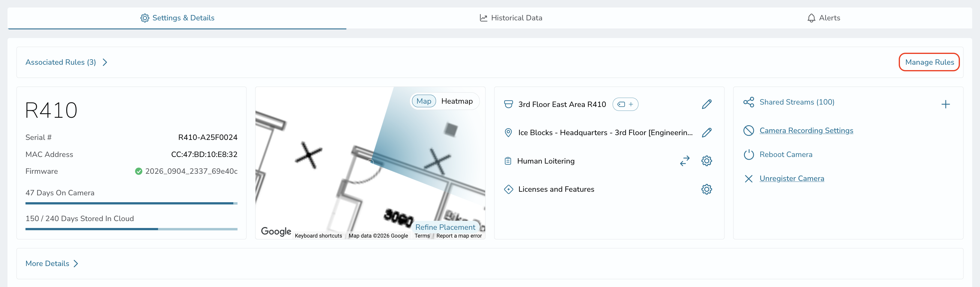Open the Report a map error link
Screen dimensions: 980x287
(459, 236)
